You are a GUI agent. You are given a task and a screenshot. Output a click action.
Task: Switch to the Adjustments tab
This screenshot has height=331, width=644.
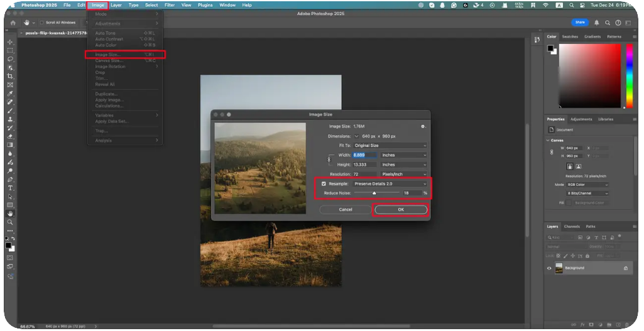click(x=581, y=119)
